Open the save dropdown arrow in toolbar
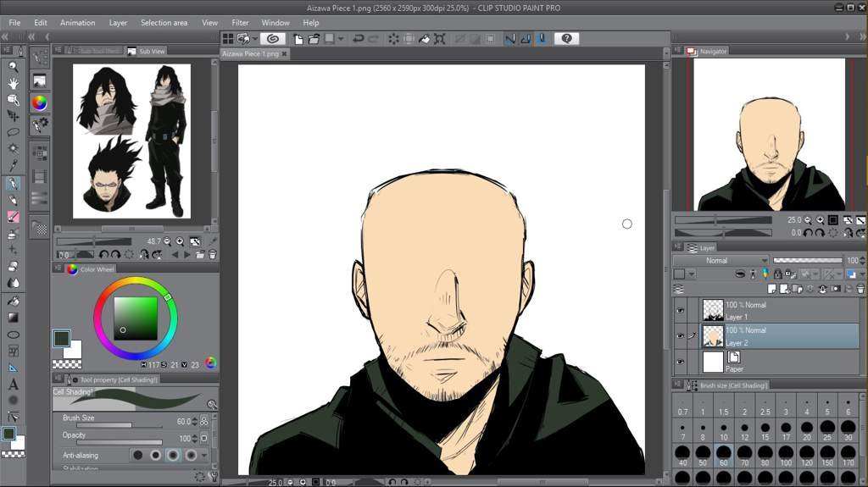Screen dimensions: 868x487 tap(341, 39)
